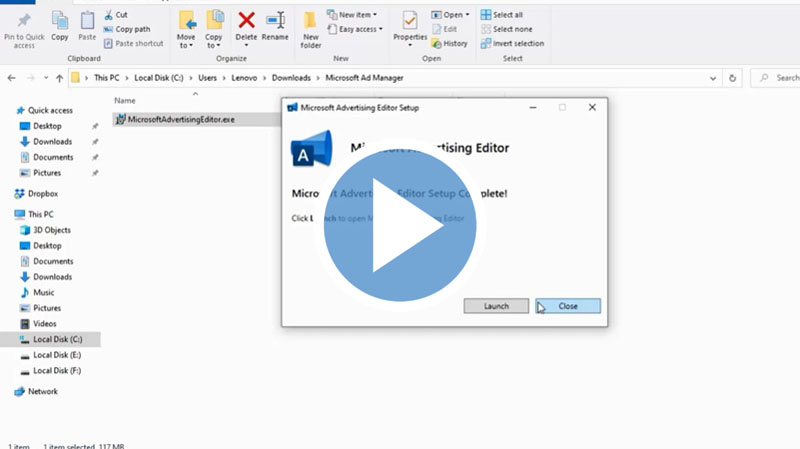The image size is (800, 449).
Task: Click Lenovo in the address path
Action: click(x=244, y=78)
